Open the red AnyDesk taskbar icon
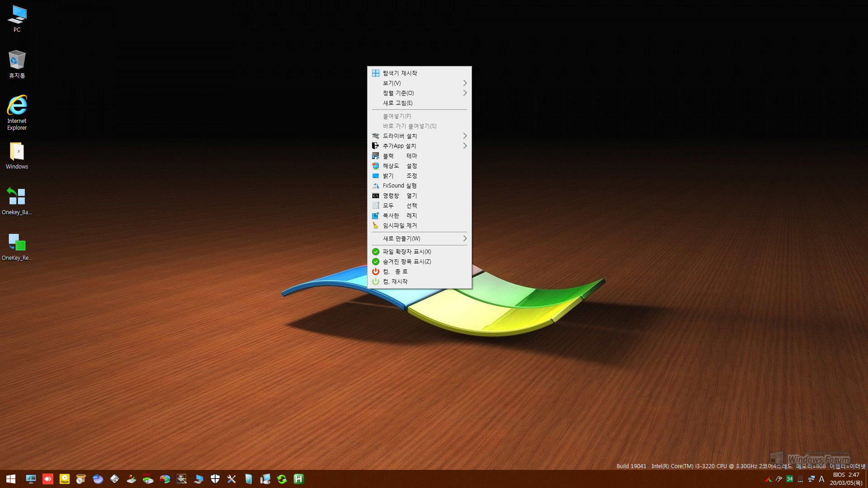 click(47, 479)
